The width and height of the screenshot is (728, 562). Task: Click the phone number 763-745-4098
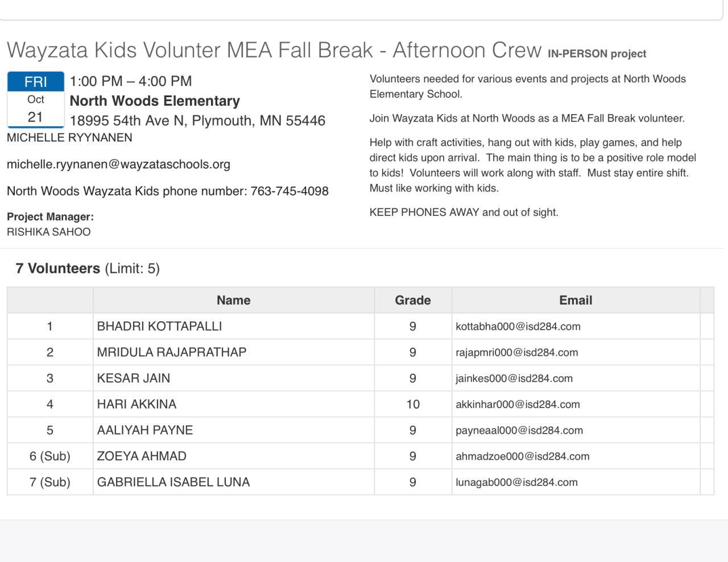[x=289, y=191]
